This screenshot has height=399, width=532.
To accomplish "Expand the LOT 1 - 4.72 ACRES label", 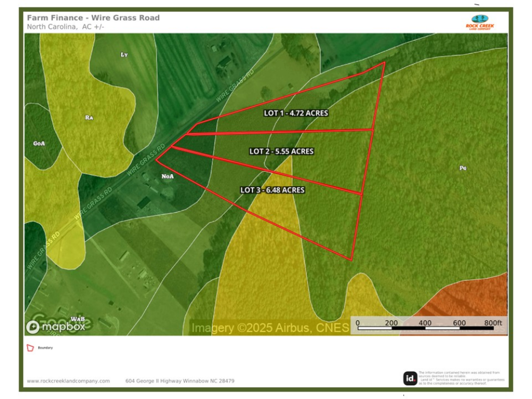I will click(x=296, y=113).
